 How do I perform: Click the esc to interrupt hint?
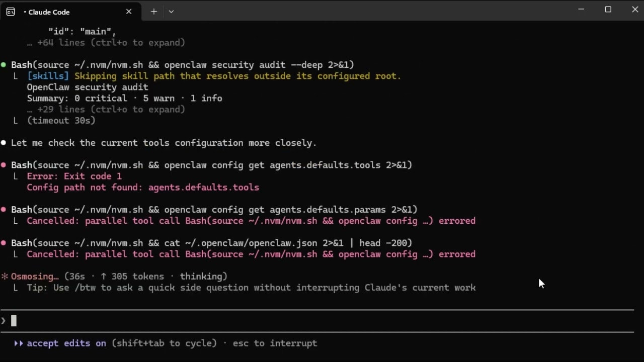click(x=275, y=343)
